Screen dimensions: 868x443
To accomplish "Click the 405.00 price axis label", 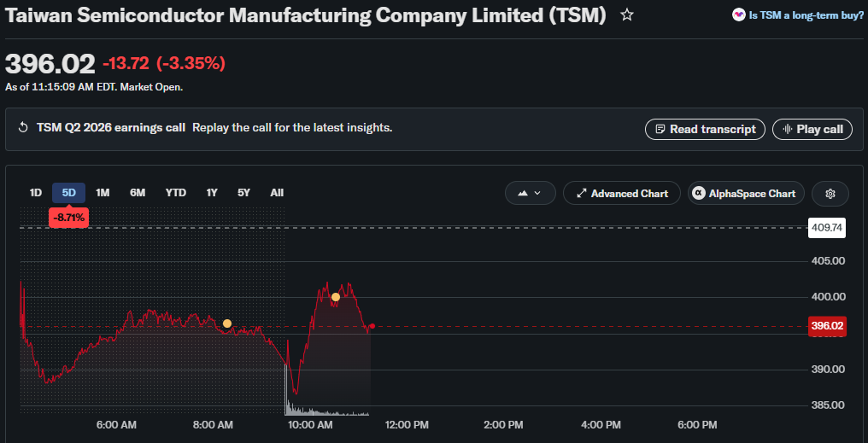I will (828, 260).
